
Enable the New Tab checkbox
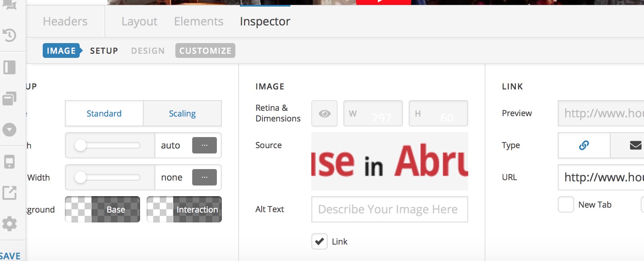(x=566, y=204)
